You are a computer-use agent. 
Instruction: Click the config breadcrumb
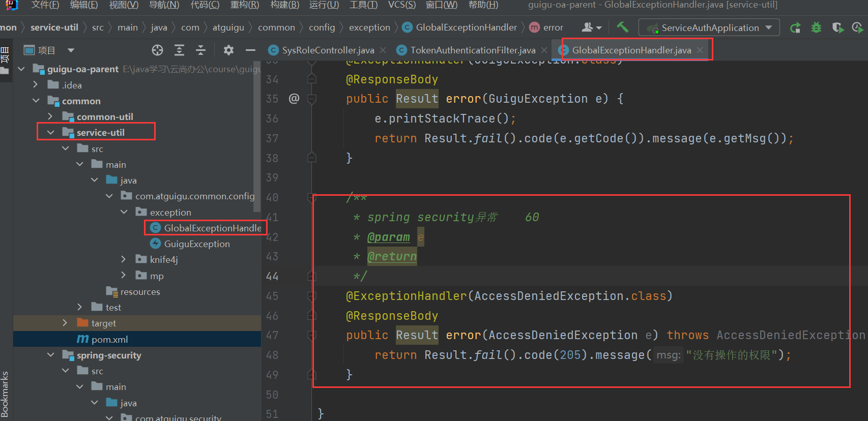coord(322,27)
